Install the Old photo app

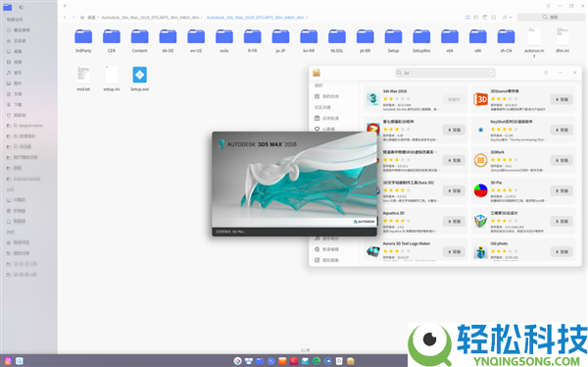[562, 251]
